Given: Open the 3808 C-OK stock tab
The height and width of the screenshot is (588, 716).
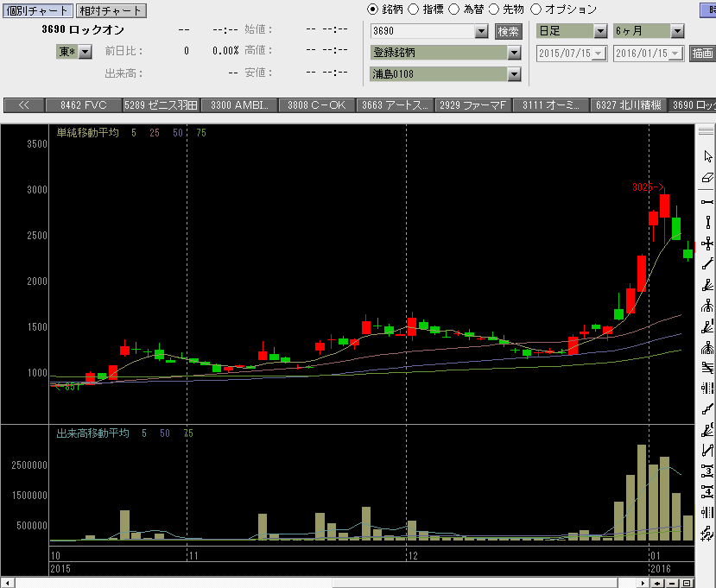Looking at the screenshot, I should [x=317, y=105].
